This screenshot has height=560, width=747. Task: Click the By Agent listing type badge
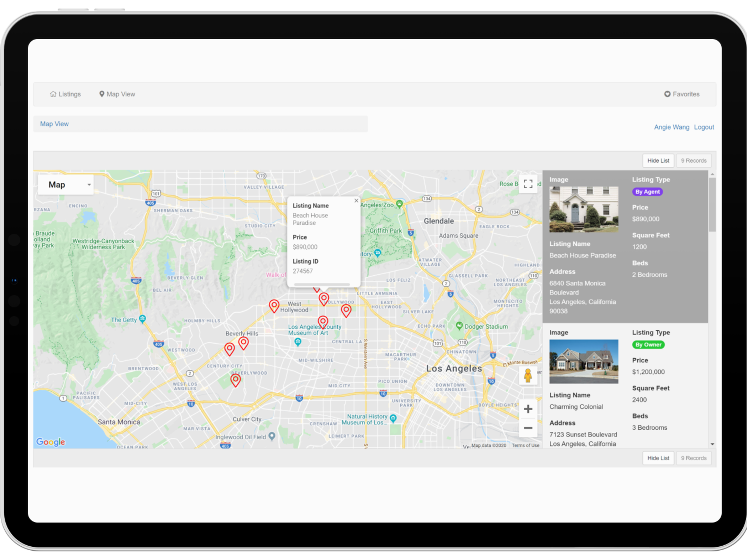(x=647, y=192)
